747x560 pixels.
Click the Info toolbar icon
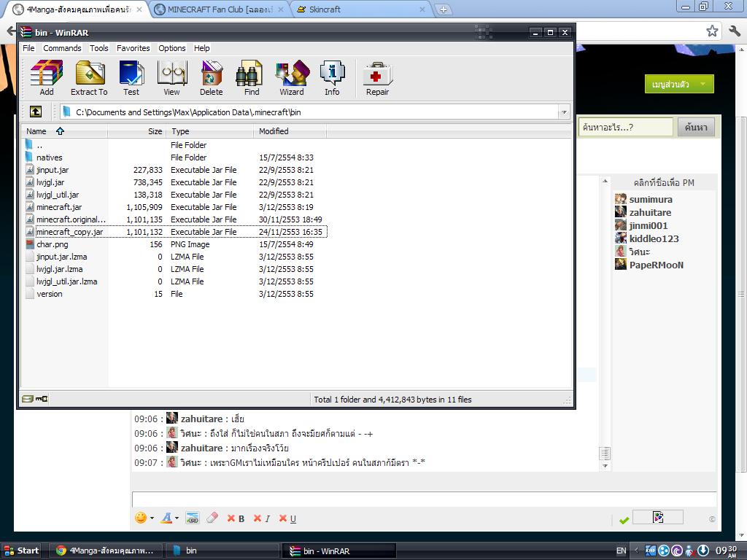pyautogui.click(x=332, y=78)
